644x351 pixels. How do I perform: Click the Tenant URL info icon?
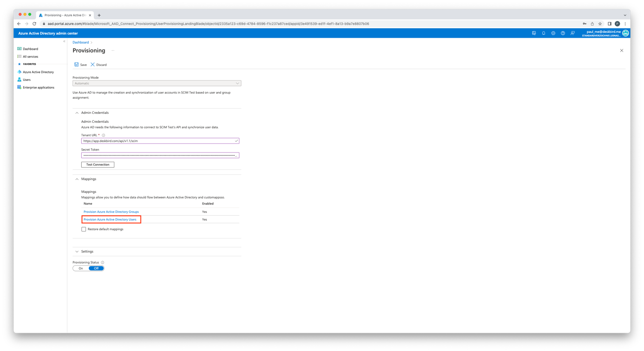[x=104, y=135]
